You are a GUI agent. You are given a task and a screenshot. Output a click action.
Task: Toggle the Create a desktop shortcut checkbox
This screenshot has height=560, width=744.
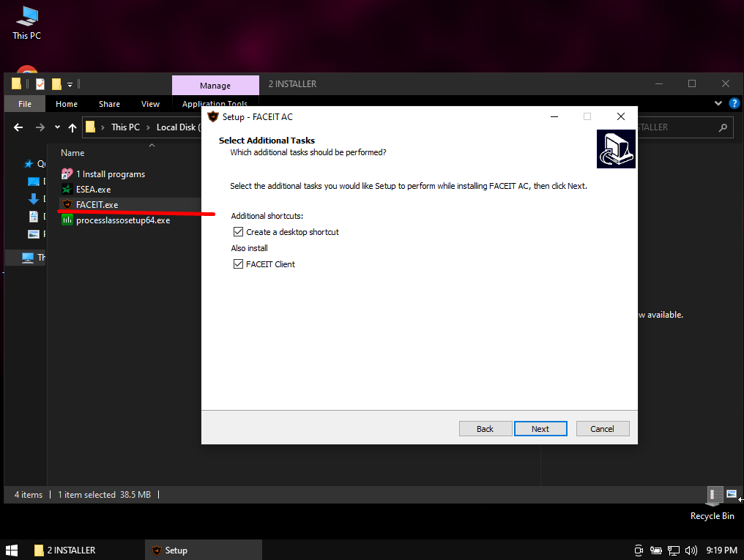point(238,232)
